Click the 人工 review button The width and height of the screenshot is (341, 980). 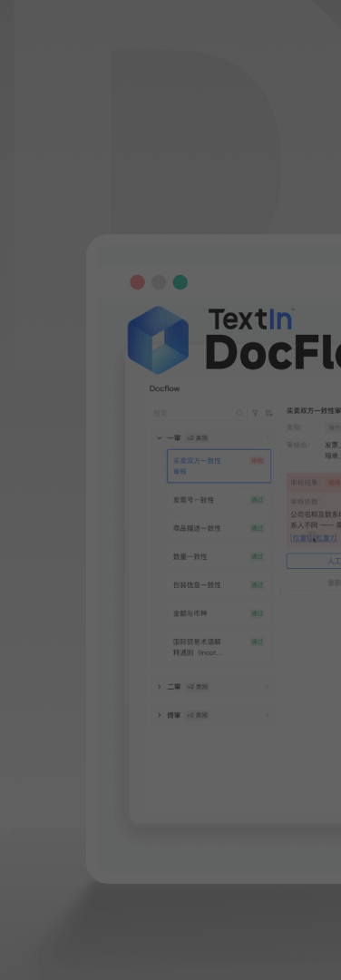coord(314,561)
